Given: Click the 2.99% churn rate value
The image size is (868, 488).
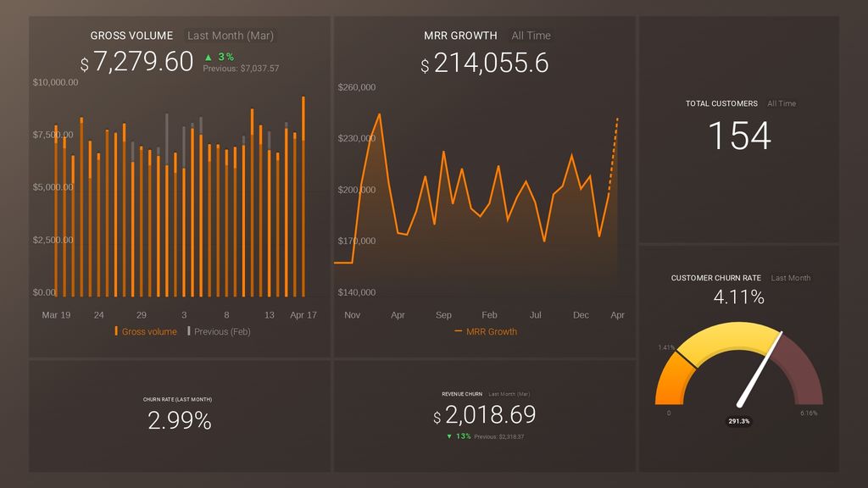Looking at the screenshot, I should click(x=180, y=420).
